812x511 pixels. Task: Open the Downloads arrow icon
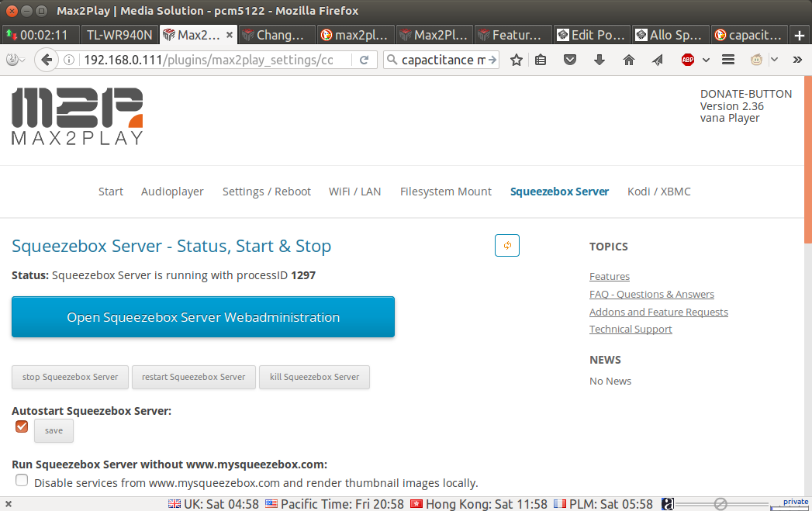(x=599, y=60)
